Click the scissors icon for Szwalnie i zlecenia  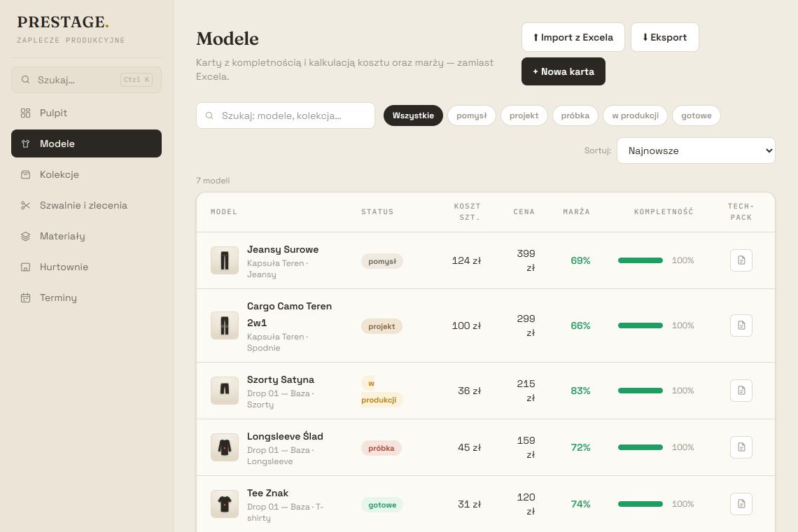(25, 205)
